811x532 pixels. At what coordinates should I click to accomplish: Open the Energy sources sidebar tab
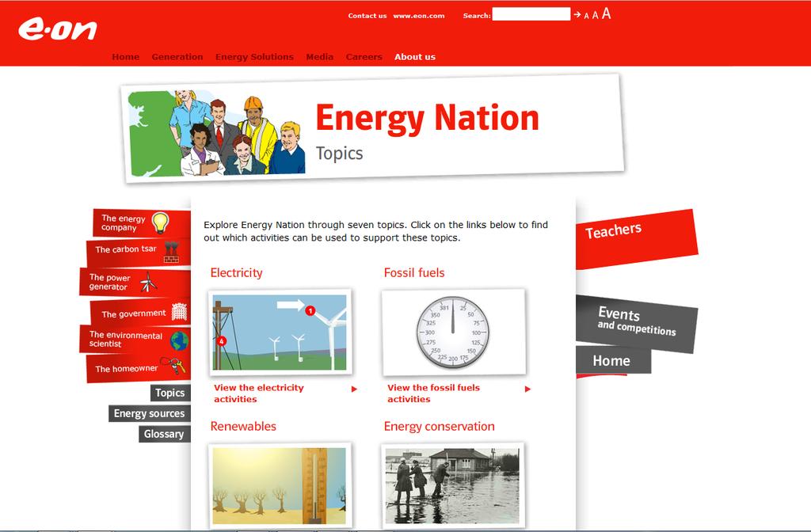(150, 413)
